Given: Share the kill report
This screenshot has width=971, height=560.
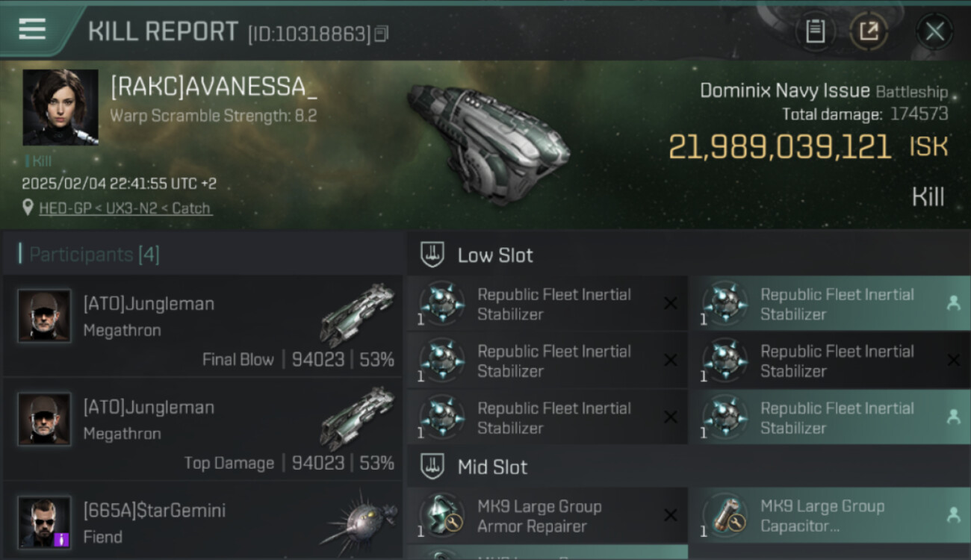Looking at the screenshot, I should click(x=869, y=31).
